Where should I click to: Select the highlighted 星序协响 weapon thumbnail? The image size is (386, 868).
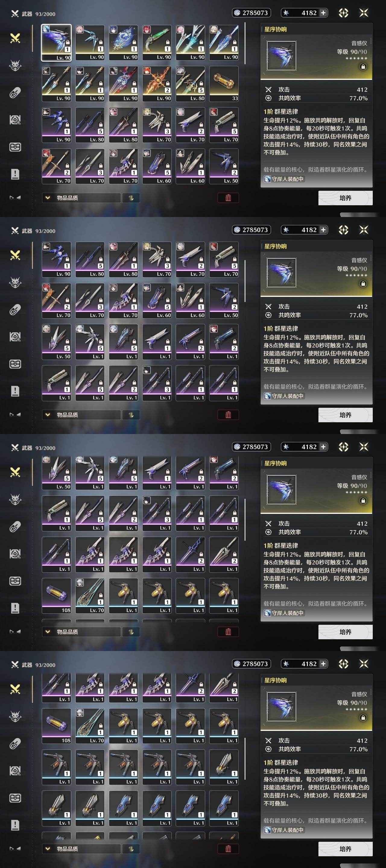coord(56,42)
